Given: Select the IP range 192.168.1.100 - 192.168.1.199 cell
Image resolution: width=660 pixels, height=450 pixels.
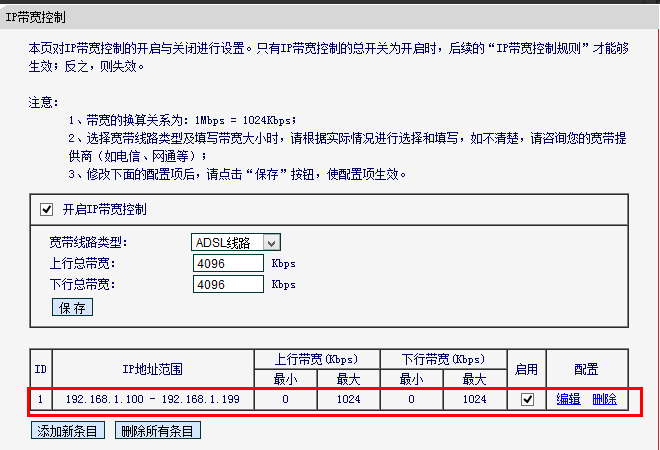Looking at the screenshot, I should (x=153, y=399).
